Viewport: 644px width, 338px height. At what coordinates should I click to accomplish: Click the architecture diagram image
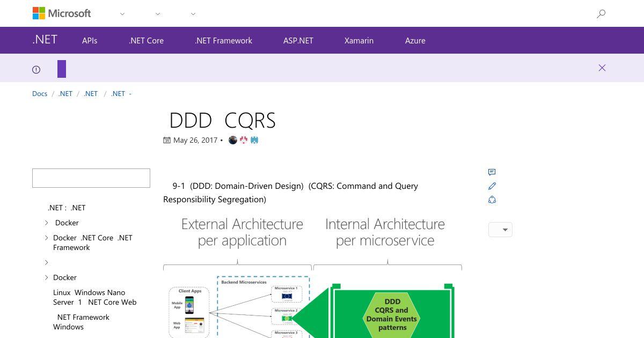312,276
